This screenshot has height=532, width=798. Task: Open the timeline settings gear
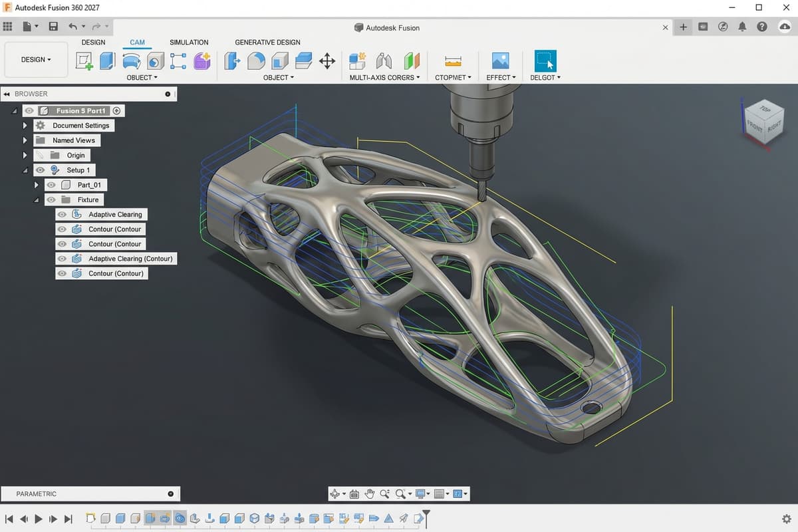(x=787, y=519)
